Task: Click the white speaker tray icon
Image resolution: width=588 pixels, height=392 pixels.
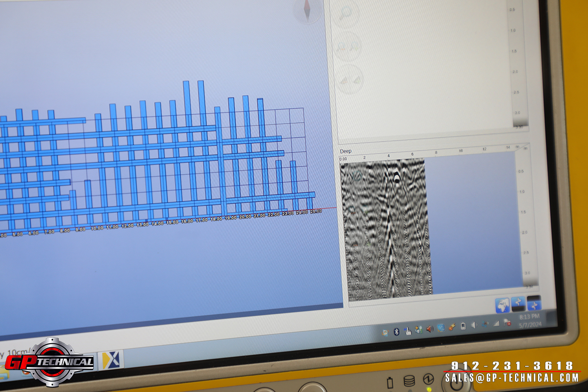Action: [x=475, y=325]
